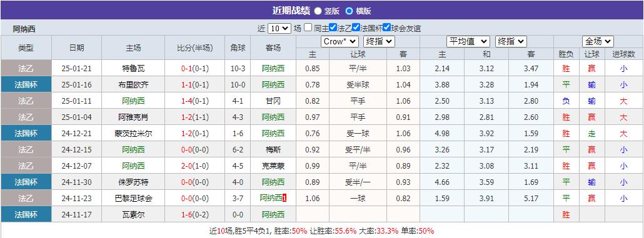Click the 法国杯 tag for 24-12-21
Viewport: 644px width, 238px height.
pyautogui.click(x=26, y=133)
